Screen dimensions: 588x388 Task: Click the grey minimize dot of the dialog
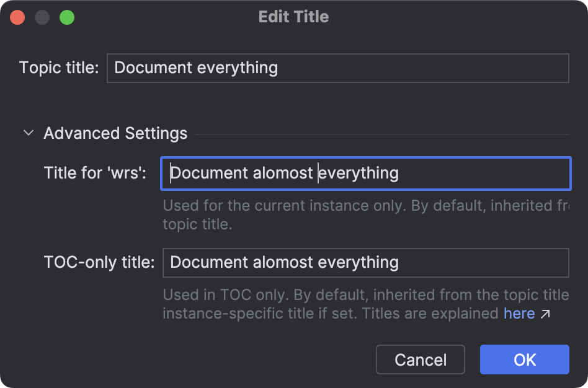42,17
